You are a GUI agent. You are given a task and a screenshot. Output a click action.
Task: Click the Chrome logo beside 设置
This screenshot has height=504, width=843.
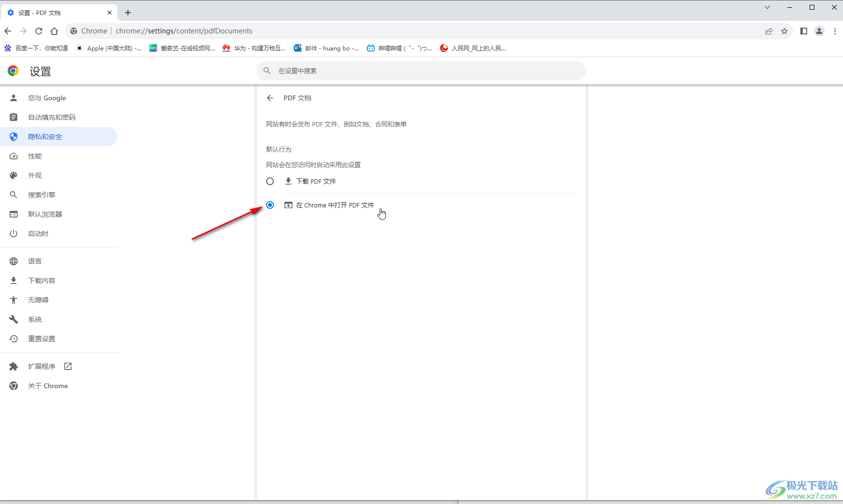[x=13, y=71]
